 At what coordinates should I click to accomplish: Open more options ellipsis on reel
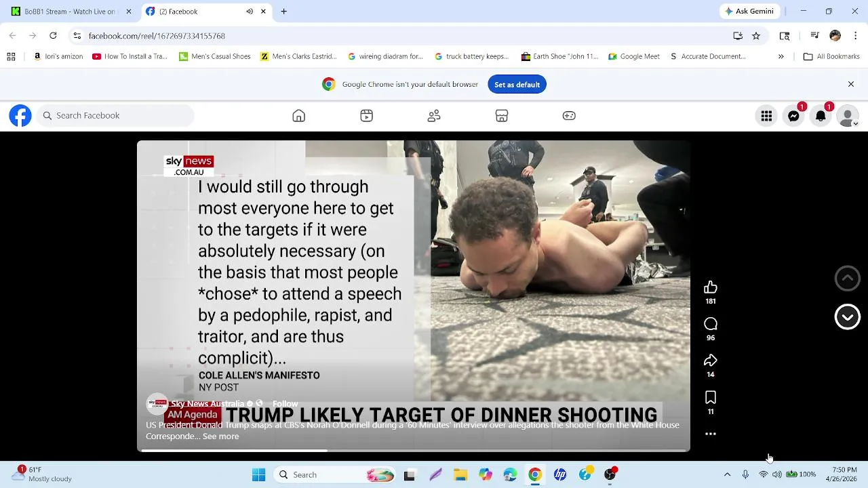tap(710, 434)
